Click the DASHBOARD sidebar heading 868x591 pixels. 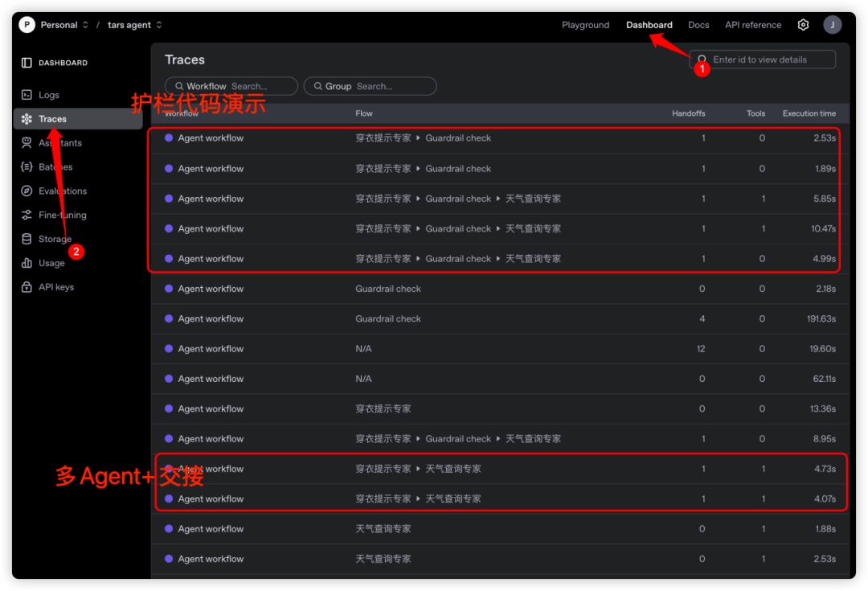click(63, 63)
